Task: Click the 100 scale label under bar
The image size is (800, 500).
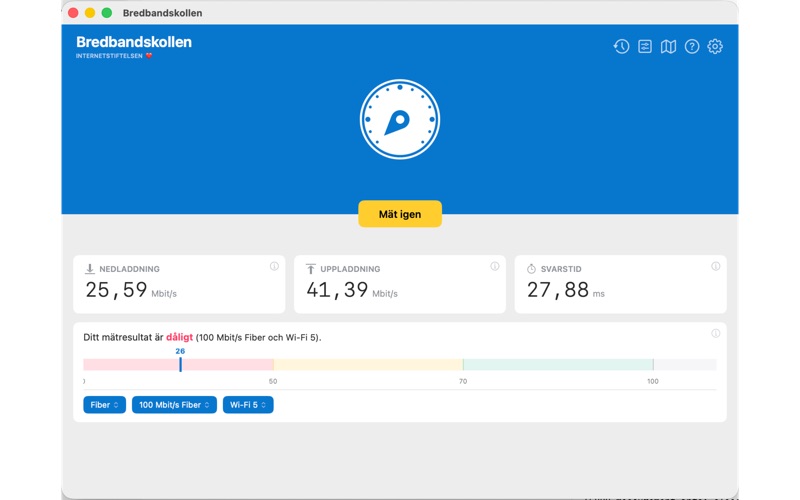Action: pos(653,381)
